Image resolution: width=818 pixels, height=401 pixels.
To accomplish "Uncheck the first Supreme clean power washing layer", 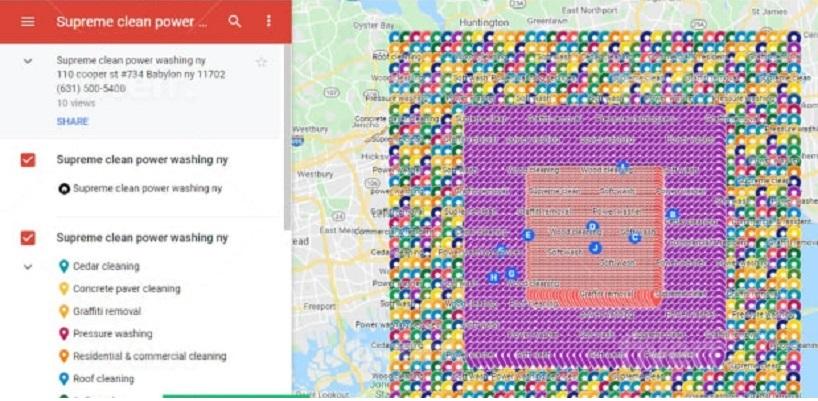I will 28,160.
